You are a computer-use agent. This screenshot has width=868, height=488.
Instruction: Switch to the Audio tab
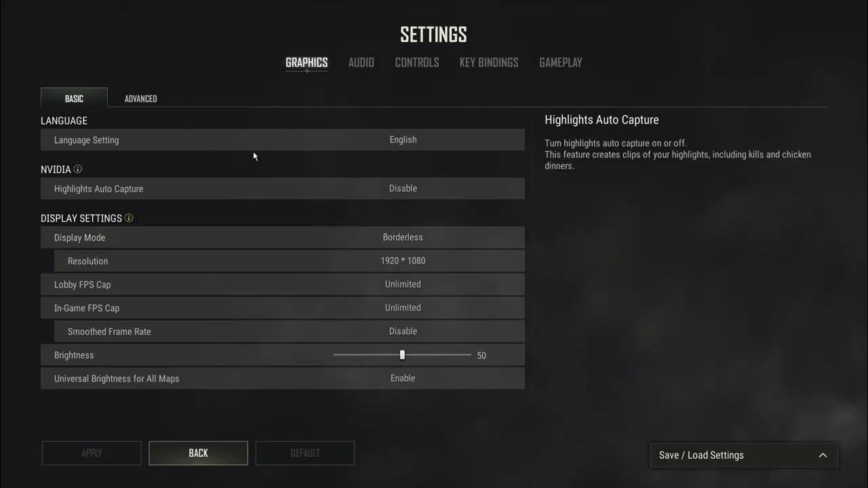(361, 62)
